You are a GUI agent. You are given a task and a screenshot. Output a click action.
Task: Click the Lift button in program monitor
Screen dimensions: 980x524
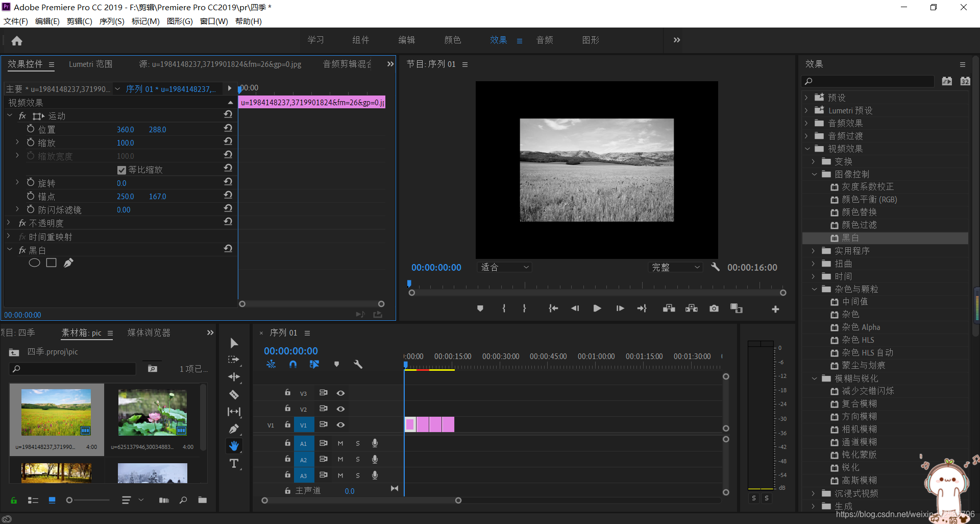click(x=669, y=308)
